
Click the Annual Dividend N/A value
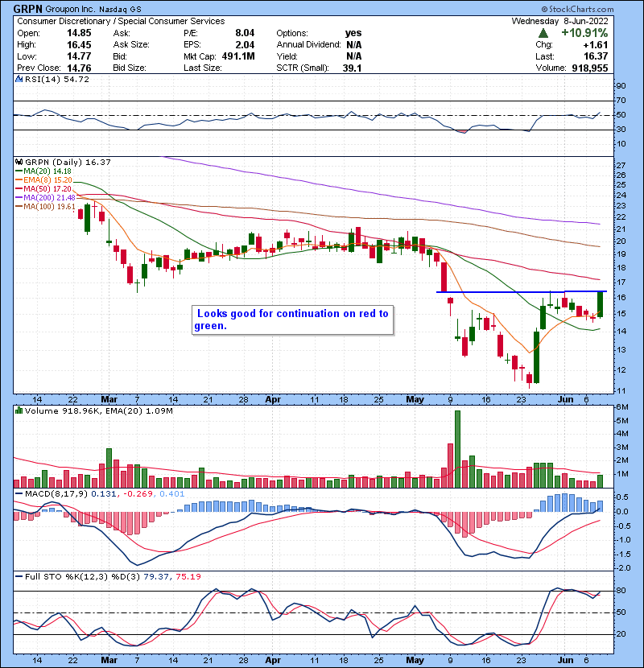(353, 45)
